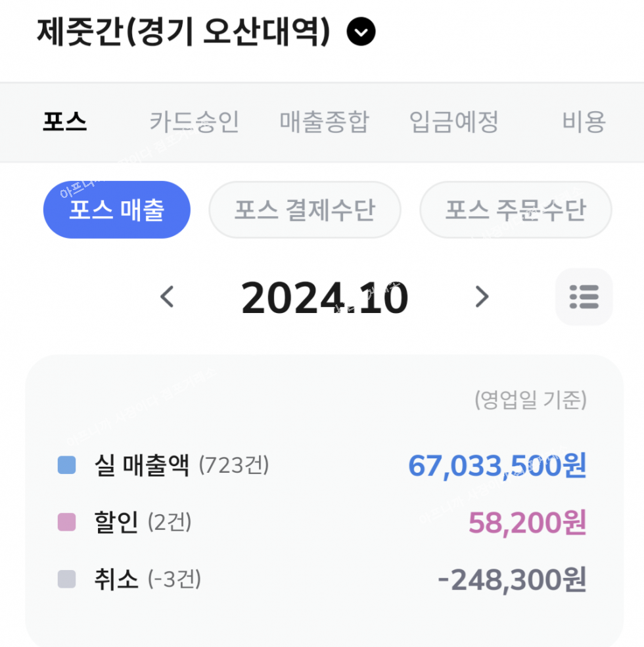Select the 포스 매출 filter button
Screen dimensions: 644x647
[x=116, y=210]
